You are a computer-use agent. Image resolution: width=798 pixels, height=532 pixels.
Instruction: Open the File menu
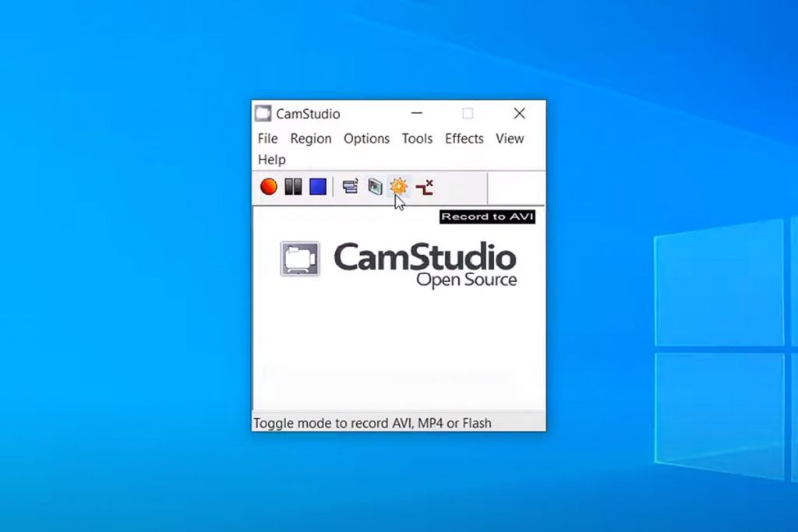267,139
